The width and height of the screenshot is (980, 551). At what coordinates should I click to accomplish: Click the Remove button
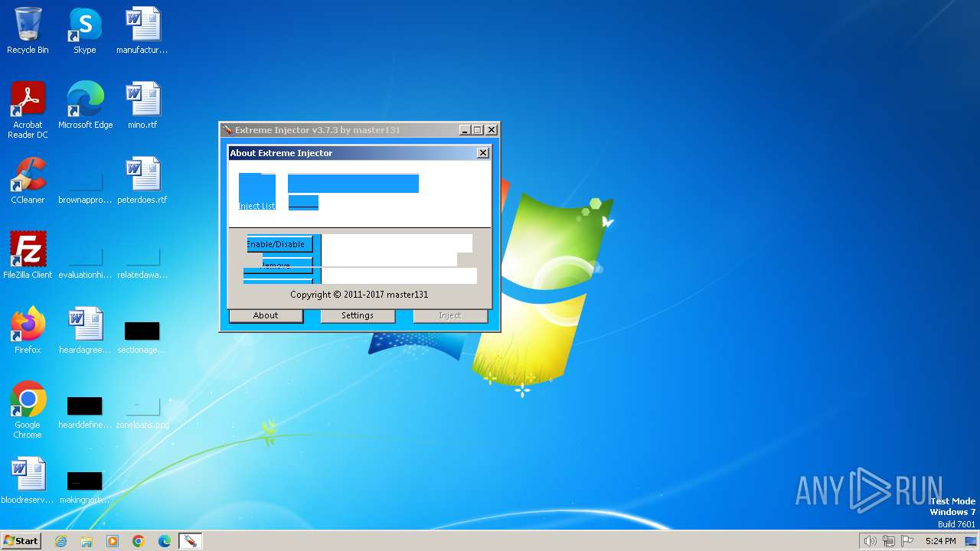[x=278, y=265]
